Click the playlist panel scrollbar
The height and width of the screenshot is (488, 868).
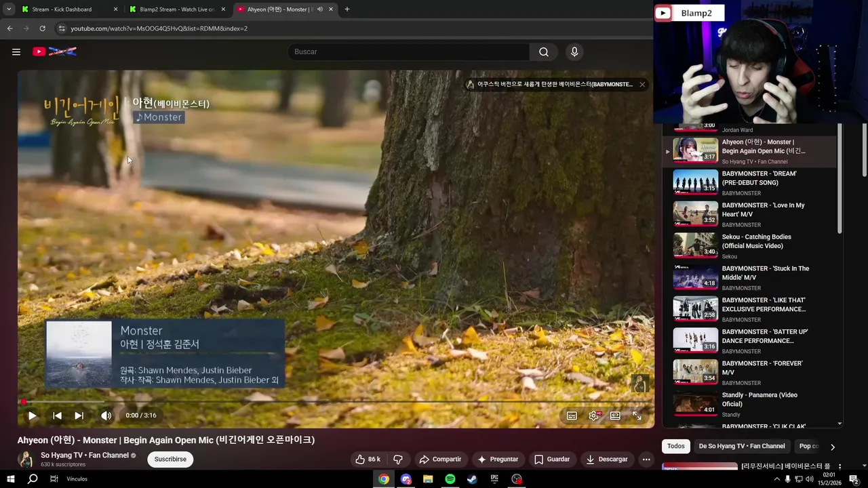click(840, 180)
